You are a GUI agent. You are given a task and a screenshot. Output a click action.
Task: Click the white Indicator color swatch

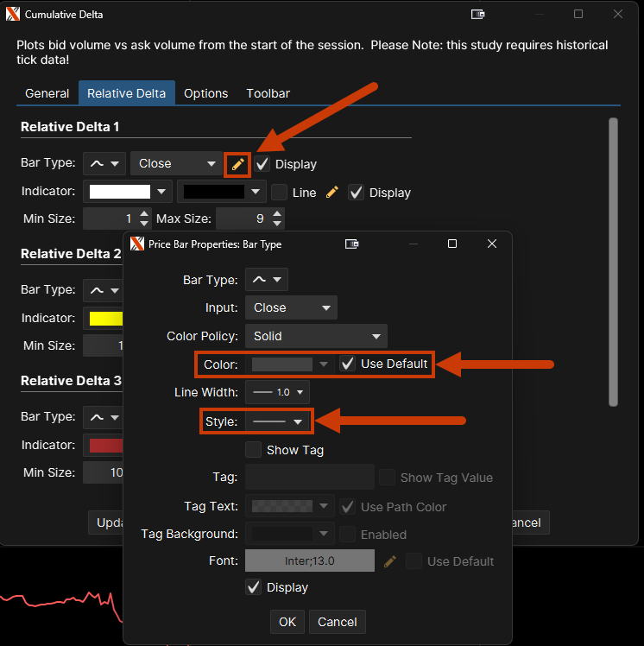pyautogui.click(x=120, y=192)
